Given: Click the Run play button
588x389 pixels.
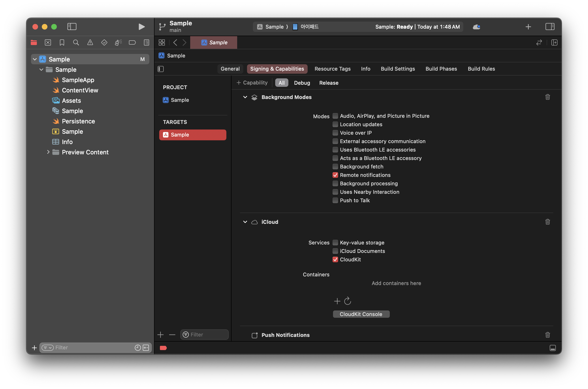Looking at the screenshot, I should 141,27.
